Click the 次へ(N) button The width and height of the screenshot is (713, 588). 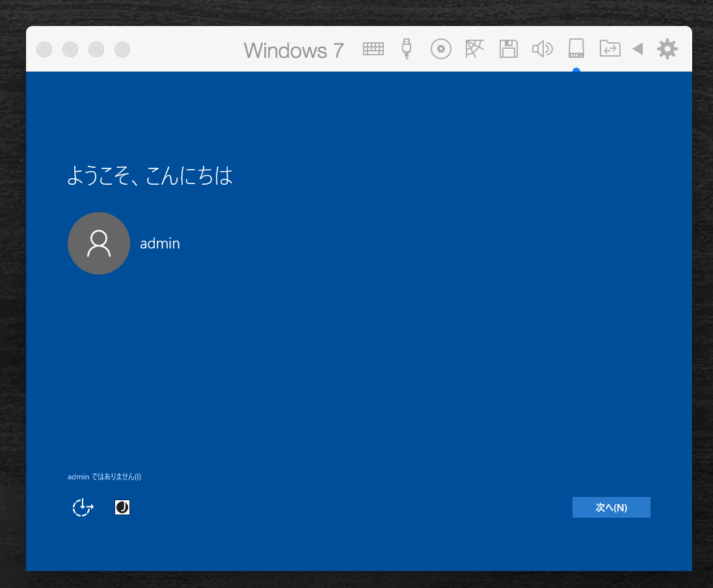[x=611, y=507]
